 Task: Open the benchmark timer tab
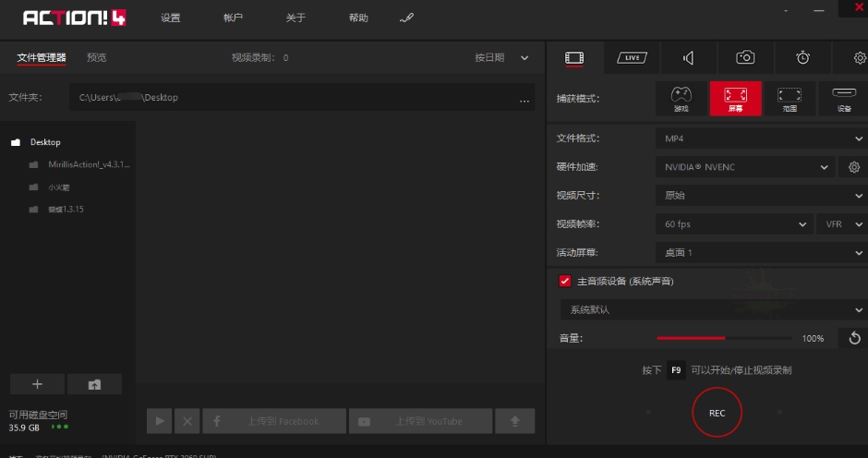[x=802, y=57]
